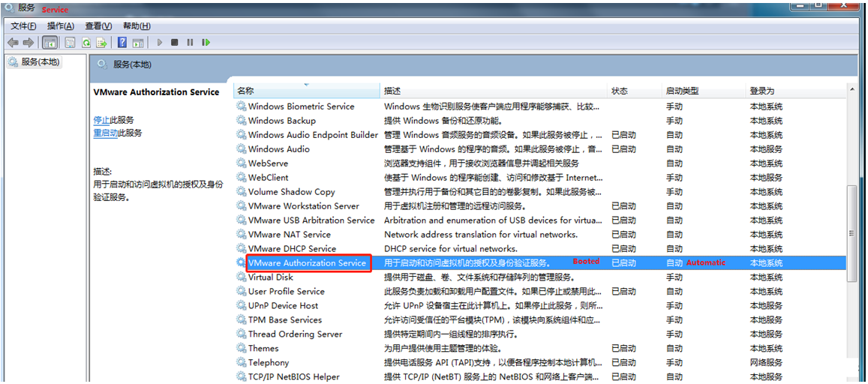Screen dimensions: 868x384
Task: Click the 重启动 link to restart the service
Action: (107, 133)
